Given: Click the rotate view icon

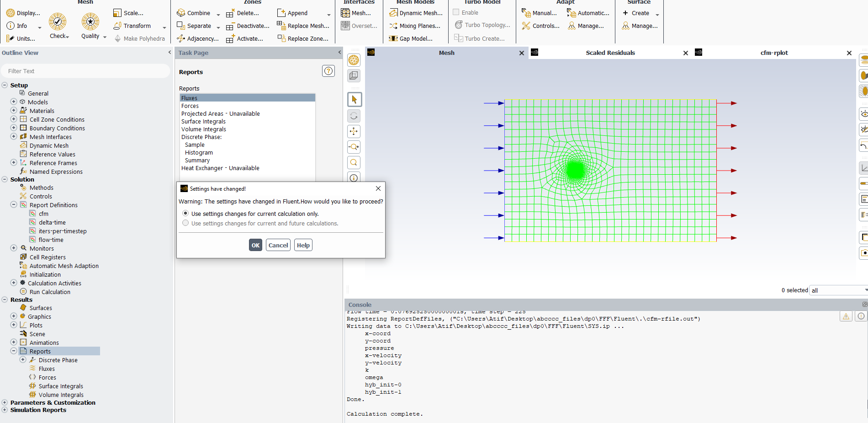Looking at the screenshot, I should tap(354, 116).
